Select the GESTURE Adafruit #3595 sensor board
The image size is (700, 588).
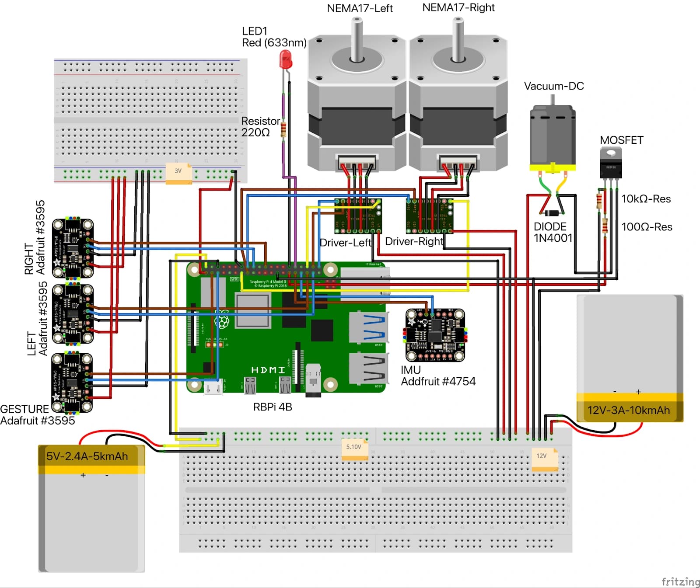point(72,383)
